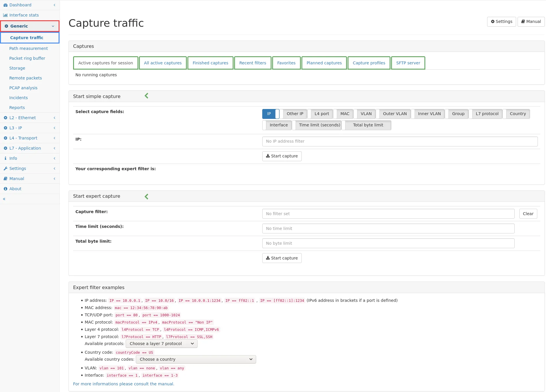The height and width of the screenshot is (392, 546).
Task: Click green arrow beside Start expert capture
Action: point(147,197)
